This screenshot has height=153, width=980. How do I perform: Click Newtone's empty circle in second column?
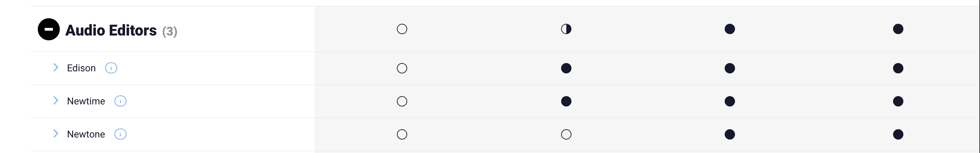pos(566,134)
